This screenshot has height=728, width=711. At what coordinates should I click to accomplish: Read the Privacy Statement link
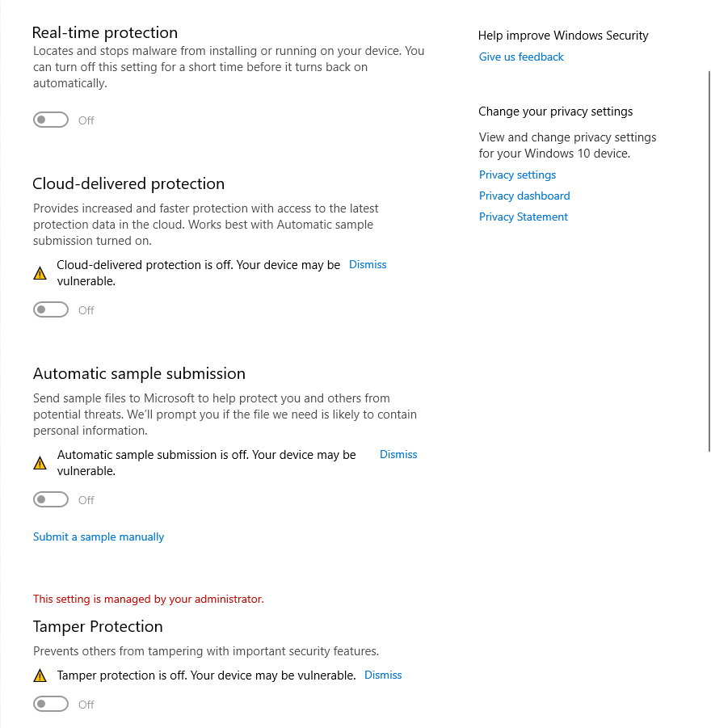(524, 217)
